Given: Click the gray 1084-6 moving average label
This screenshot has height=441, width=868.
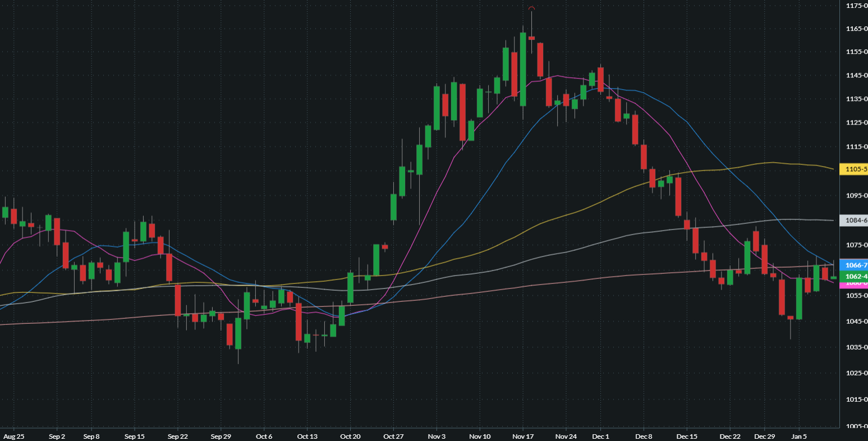Looking at the screenshot, I should pos(853,220).
